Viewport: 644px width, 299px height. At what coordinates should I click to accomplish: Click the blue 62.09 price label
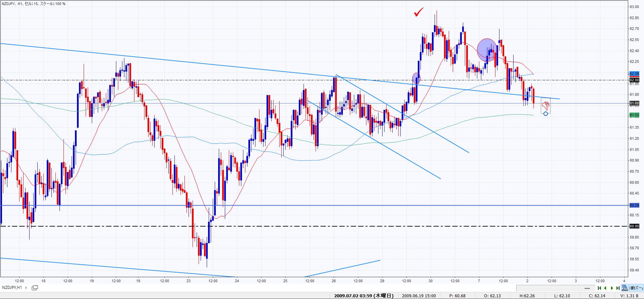point(634,74)
